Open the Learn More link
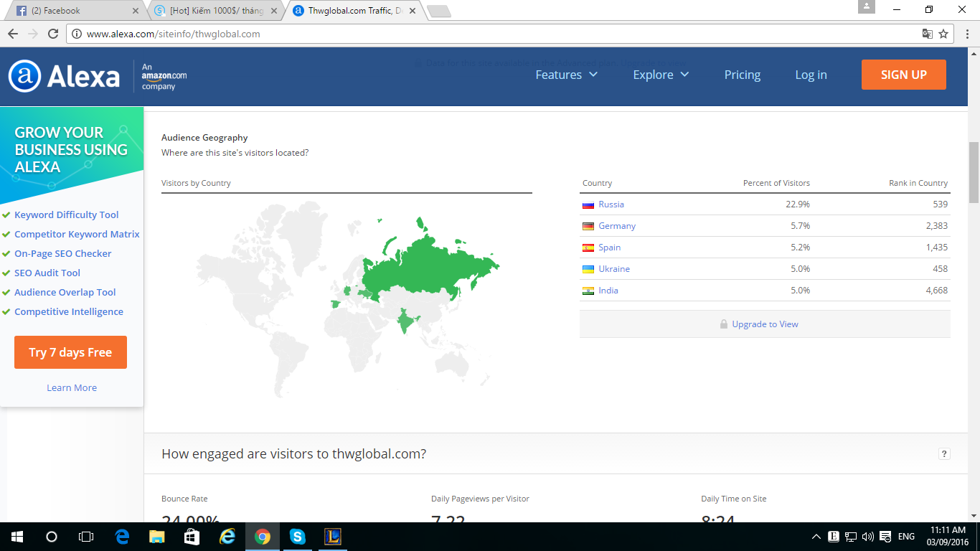980x551 pixels. 72,387
